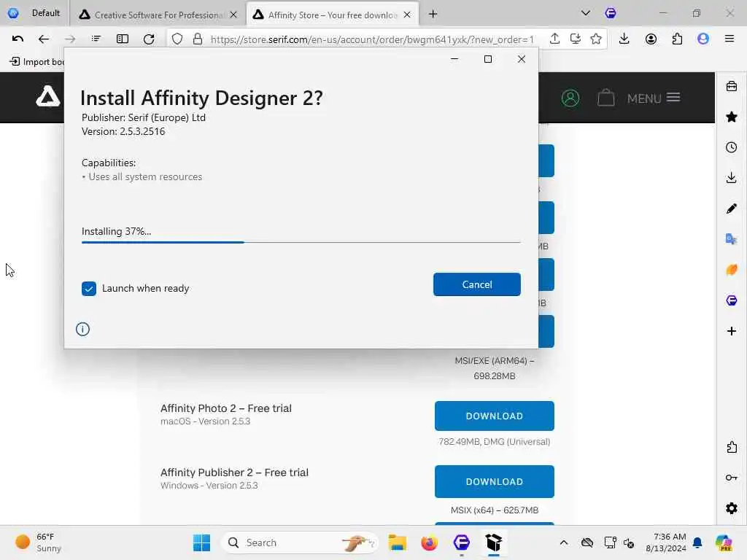Open a new browser tab
The image size is (747, 560).
(433, 15)
